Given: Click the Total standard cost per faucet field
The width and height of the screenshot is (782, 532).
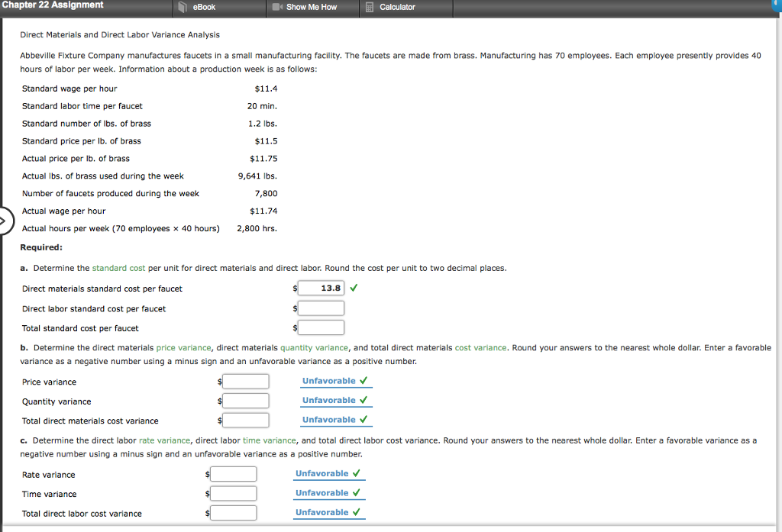Looking at the screenshot, I should 321,327.
